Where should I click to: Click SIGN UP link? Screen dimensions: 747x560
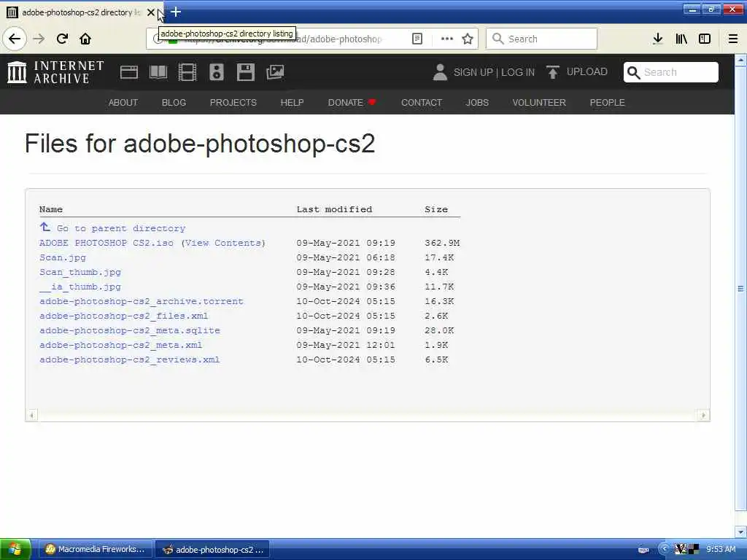click(473, 72)
